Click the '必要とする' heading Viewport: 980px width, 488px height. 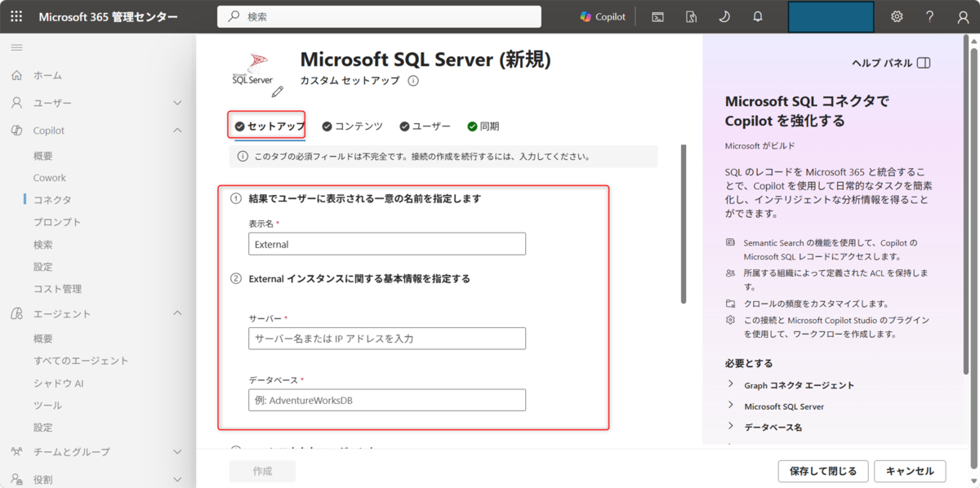tap(749, 363)
